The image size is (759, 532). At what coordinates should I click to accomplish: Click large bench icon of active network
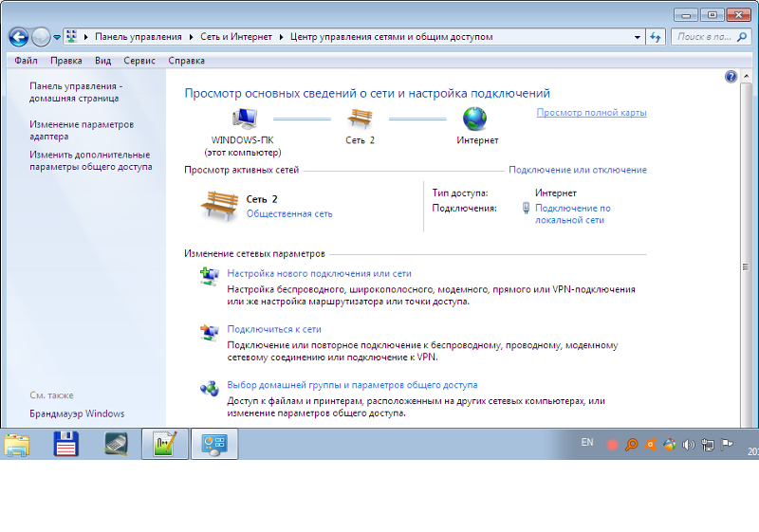point(219,206)
